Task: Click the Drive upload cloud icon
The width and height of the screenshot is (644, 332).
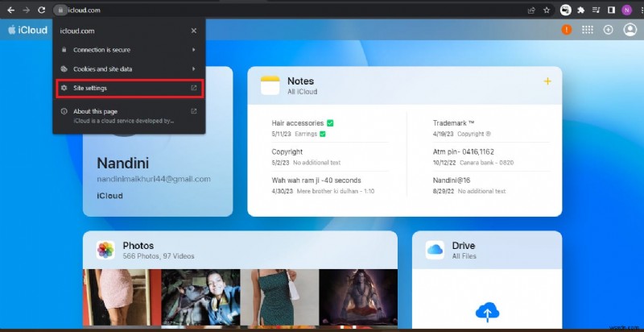Action: (x=487, y=313)
